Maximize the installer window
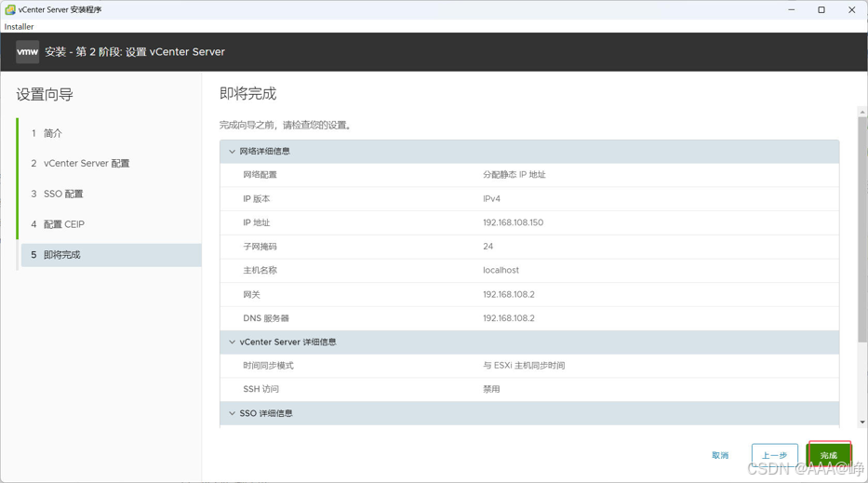868x483 pixels. click(x=821, y=9)
